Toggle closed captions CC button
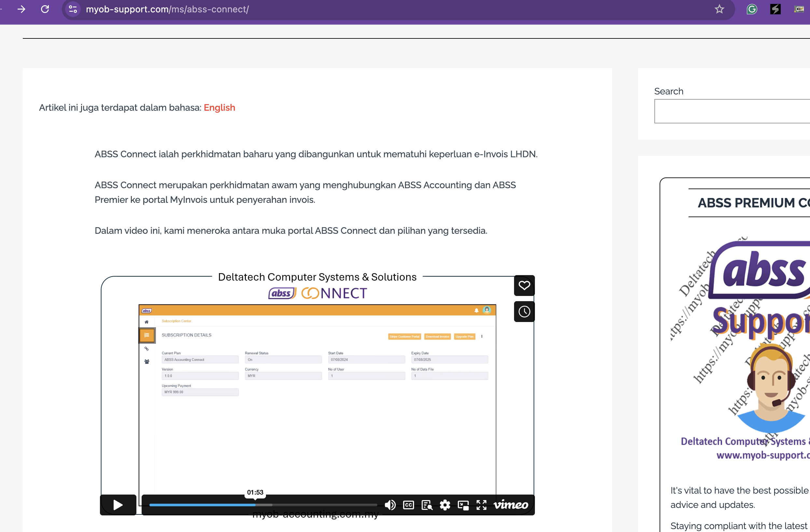Viewport: 810px width, 532px height. [408, 505]
